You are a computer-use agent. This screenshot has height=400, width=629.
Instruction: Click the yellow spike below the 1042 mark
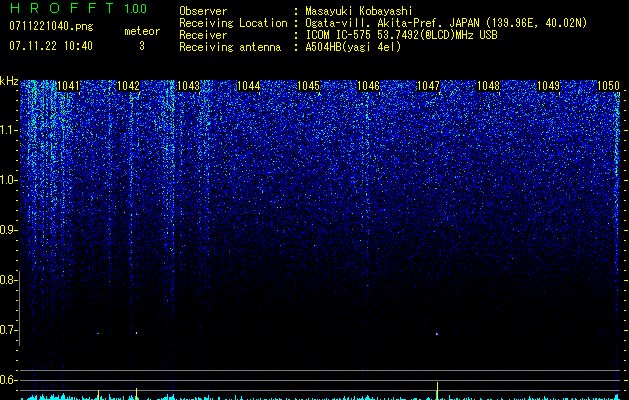(x=136, y=394)
